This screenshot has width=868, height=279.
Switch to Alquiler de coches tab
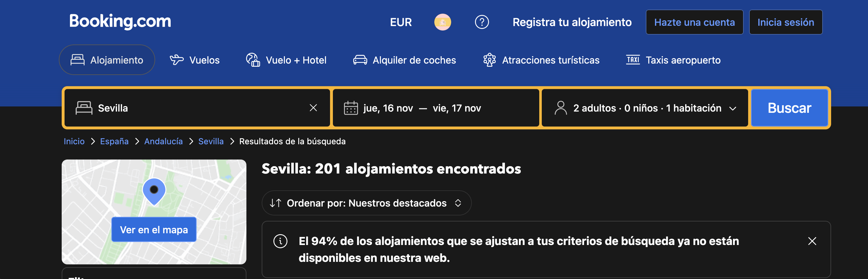coord(404,60)
